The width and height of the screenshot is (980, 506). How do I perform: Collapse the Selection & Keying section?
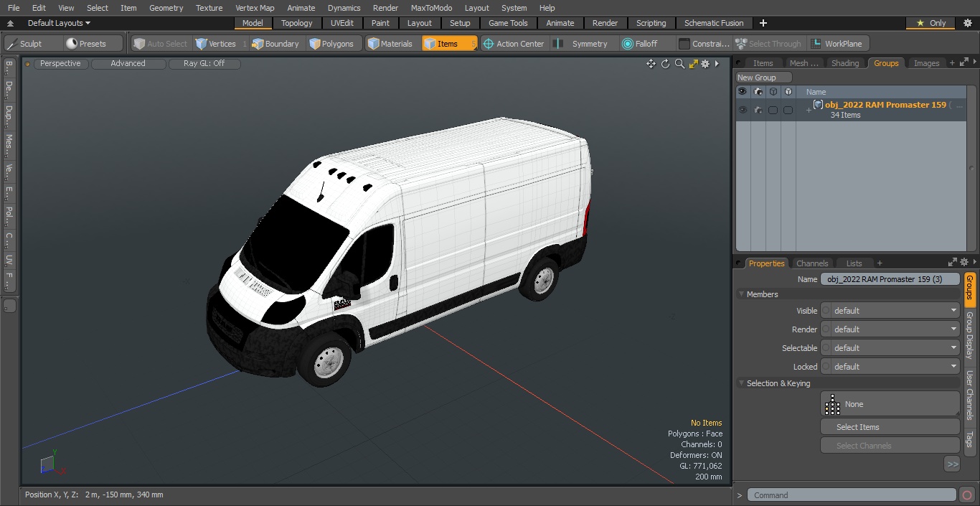[742, 383]
